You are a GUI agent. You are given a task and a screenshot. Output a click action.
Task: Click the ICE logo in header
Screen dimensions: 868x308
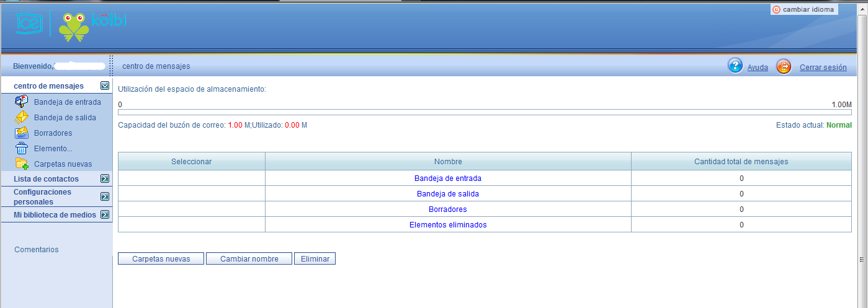coord(29,24)
